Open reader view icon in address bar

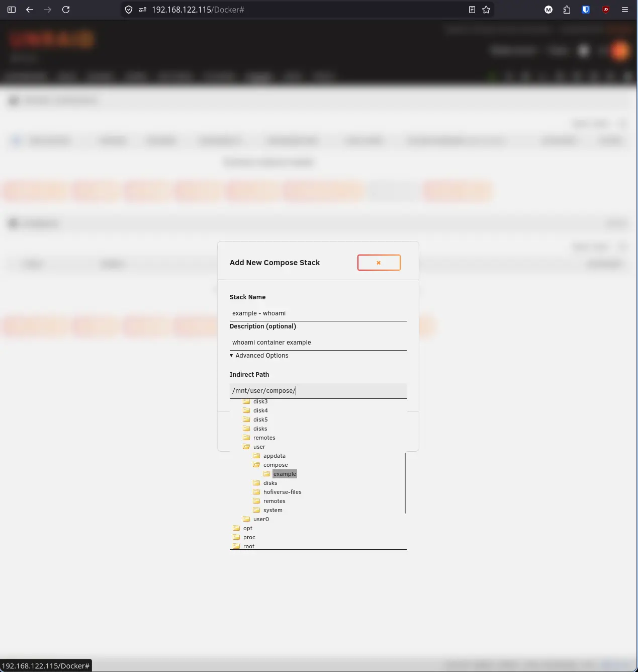point(472,10)
